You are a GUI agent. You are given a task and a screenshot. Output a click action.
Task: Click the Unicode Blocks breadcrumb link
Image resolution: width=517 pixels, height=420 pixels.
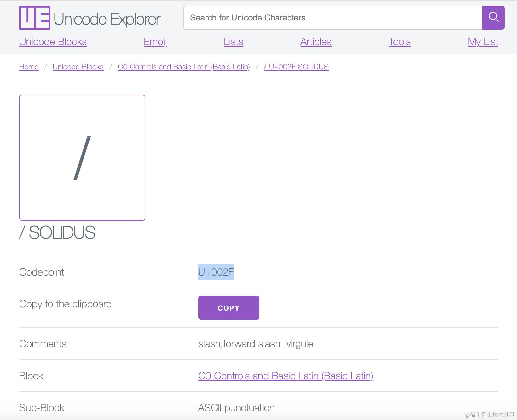click(x=78, y=67)
